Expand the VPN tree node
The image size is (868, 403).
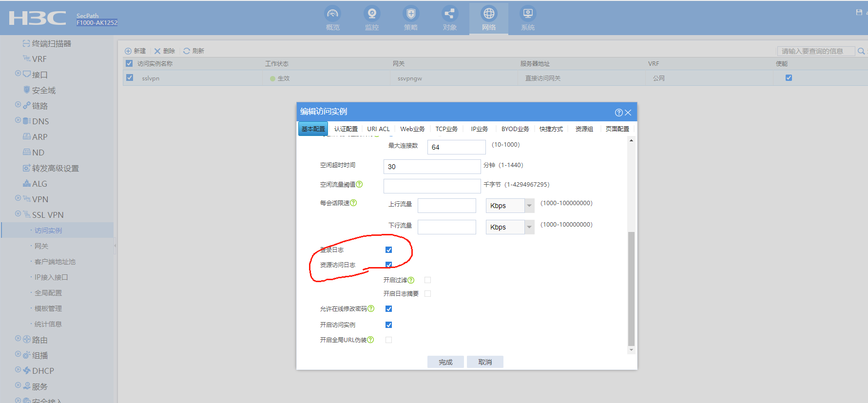[18, 198]
